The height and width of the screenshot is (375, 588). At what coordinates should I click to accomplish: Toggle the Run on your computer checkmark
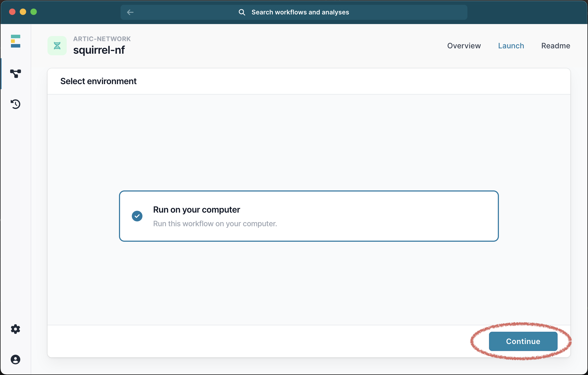(x=137, y=216)
